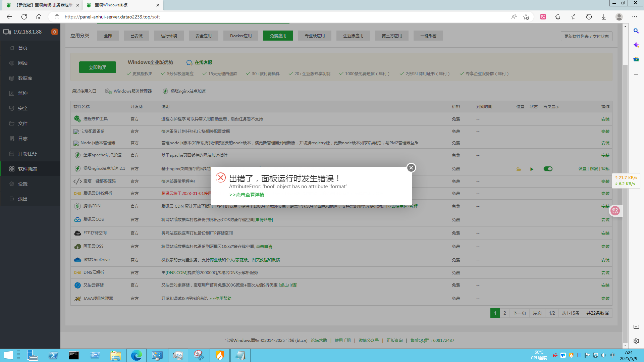Select the 一键部署 category tab

point(428,36)
